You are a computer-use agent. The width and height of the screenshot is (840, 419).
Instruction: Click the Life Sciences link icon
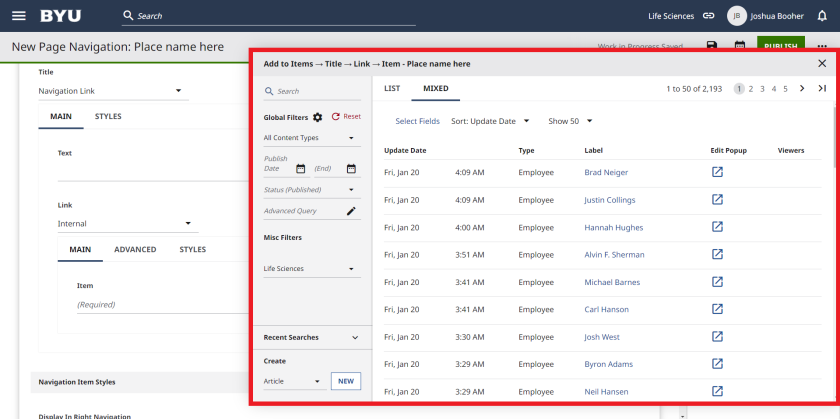pyautogui.click(x=709, y=16)
